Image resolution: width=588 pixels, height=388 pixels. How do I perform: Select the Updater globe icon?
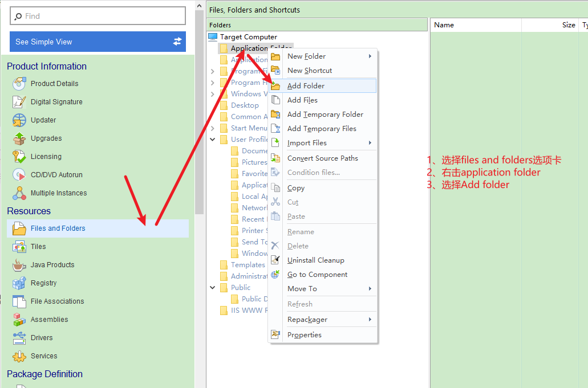[x=19, y=120]
